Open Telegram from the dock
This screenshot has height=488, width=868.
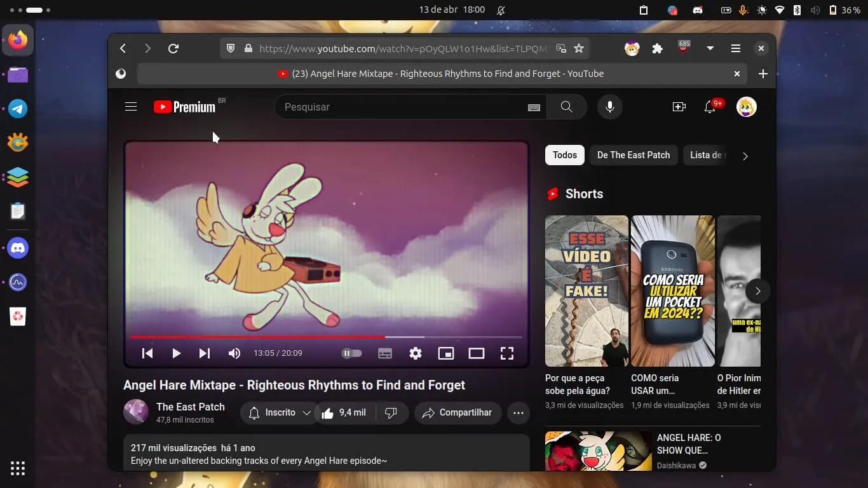point(18,109)
